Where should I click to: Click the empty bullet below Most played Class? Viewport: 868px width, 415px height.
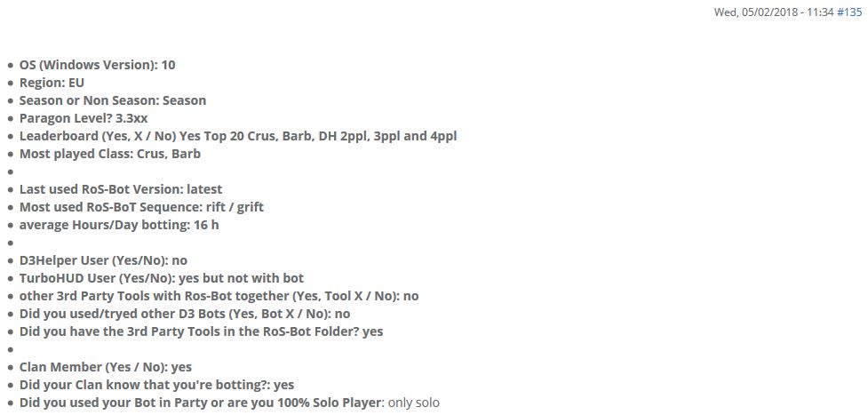(x=11, y=172)
